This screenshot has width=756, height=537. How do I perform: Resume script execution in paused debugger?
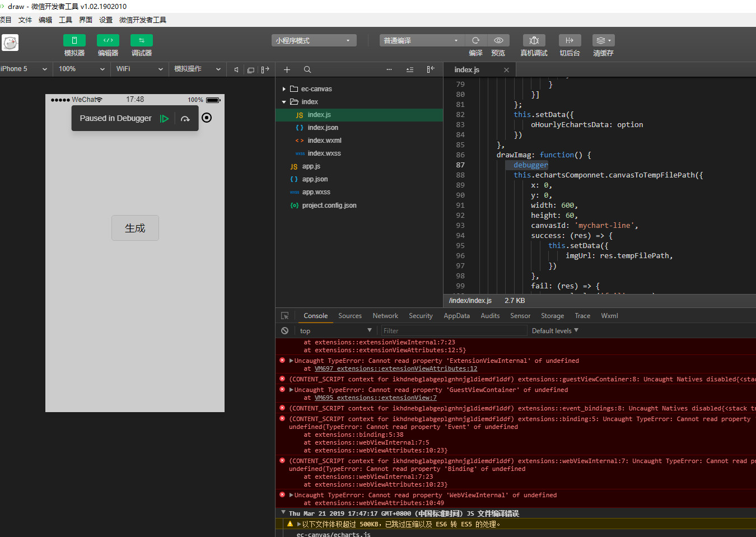tap(164, 119)
